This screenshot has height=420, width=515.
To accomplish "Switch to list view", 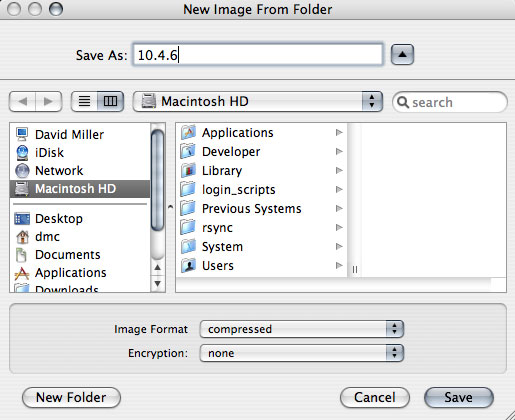I will (x=84, y=101).
